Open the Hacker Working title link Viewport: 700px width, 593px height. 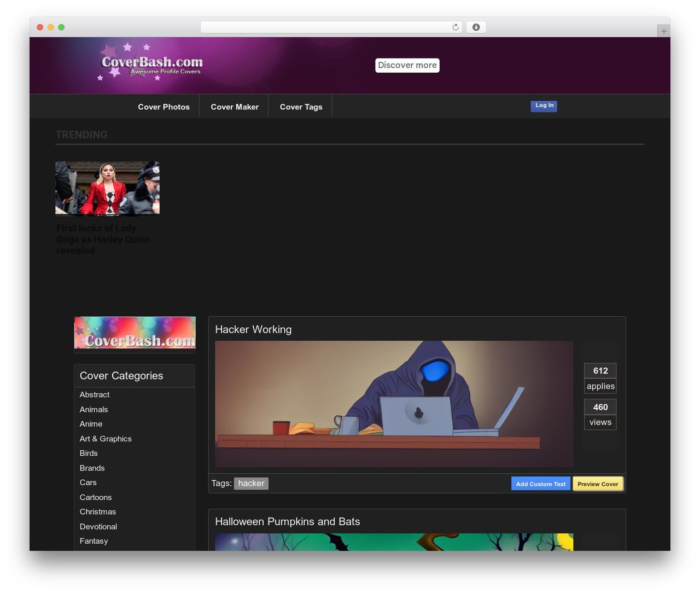coord(253,329)
